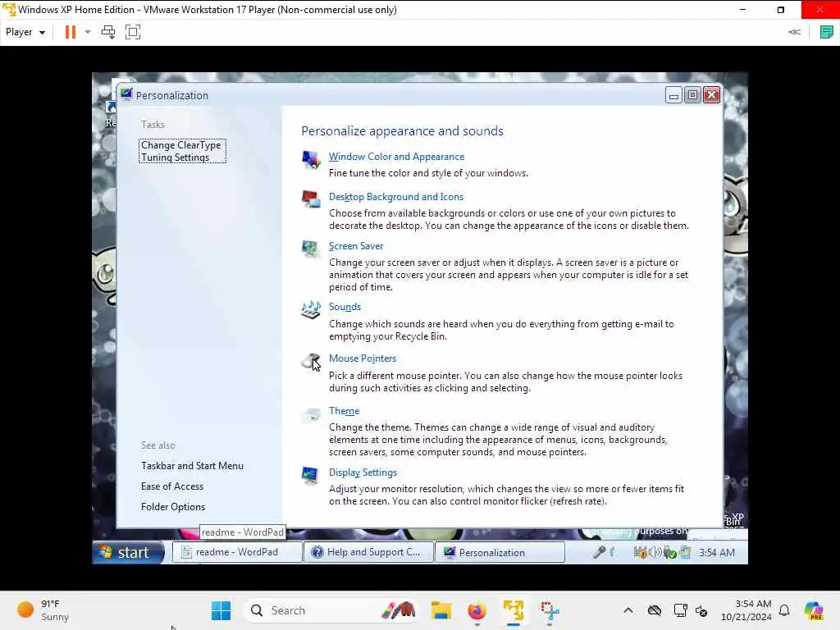
Task: Click Send Ctrl+Alt+Del icon in VMware toolbar
Action: [x=108, y=32]
